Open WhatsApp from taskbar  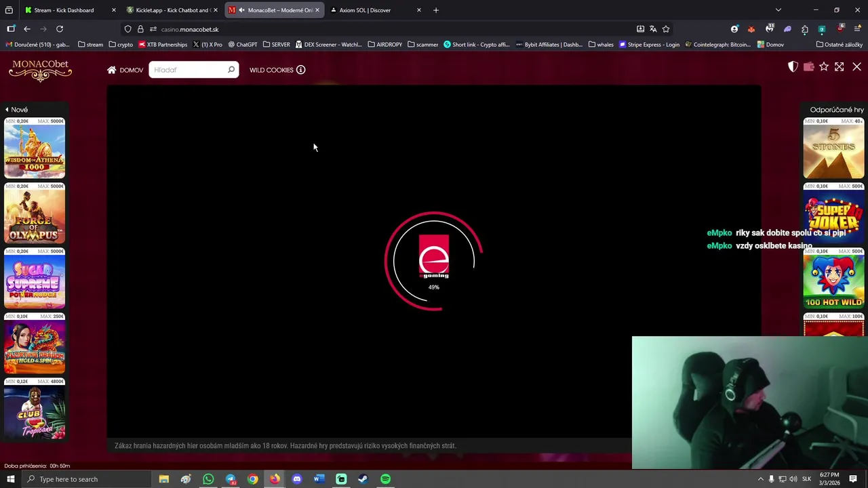point(208,479)
